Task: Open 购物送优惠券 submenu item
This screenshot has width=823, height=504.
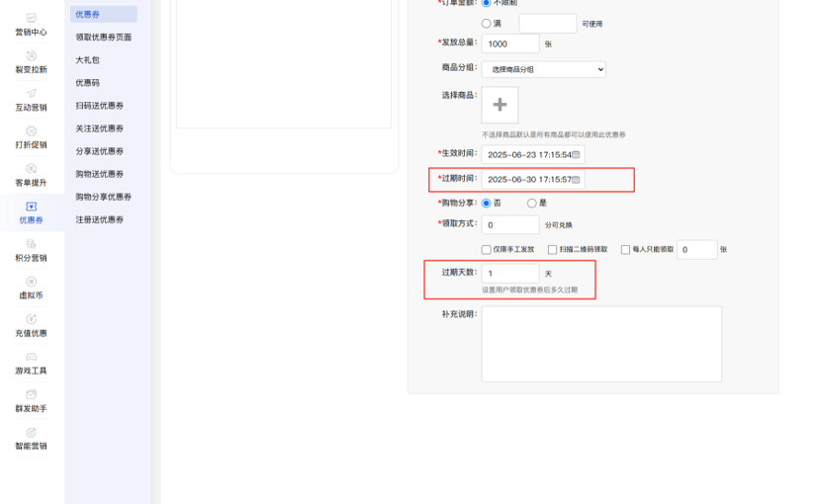Action: tap(100, 174)
